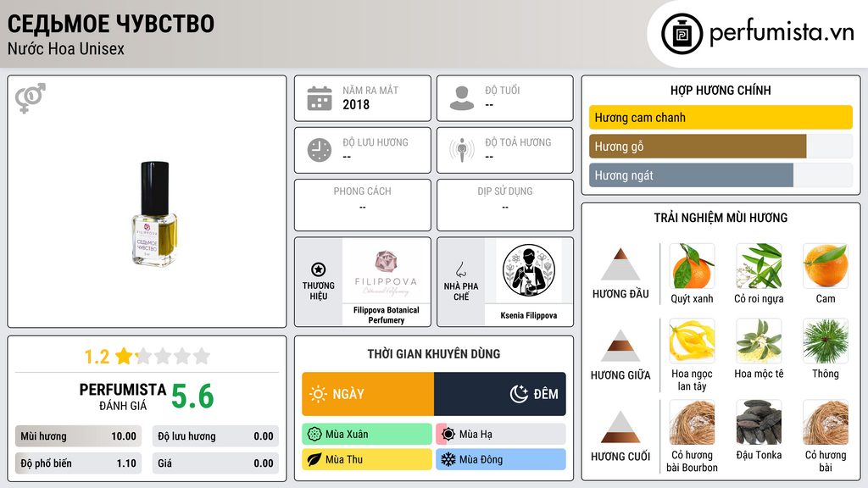Click the Phong cách style box
Screen dimensions: 868x488
click(x=363, y=205)
